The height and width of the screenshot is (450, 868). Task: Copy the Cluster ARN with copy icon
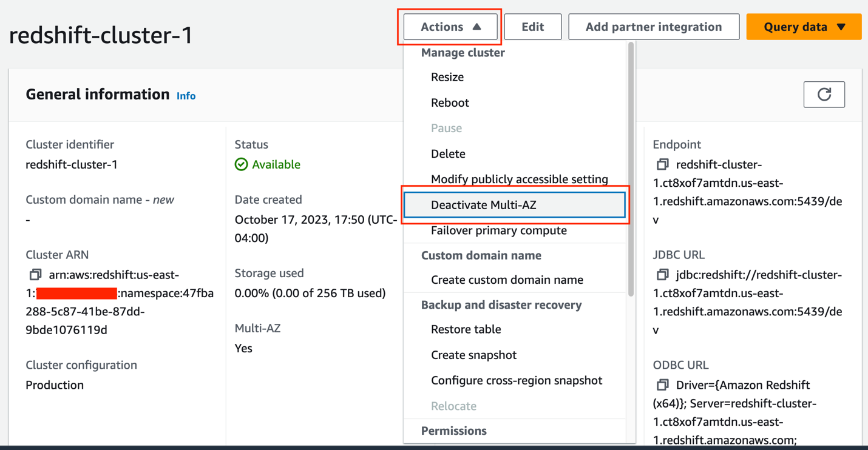pyautogui.click(x=36, y=275)
